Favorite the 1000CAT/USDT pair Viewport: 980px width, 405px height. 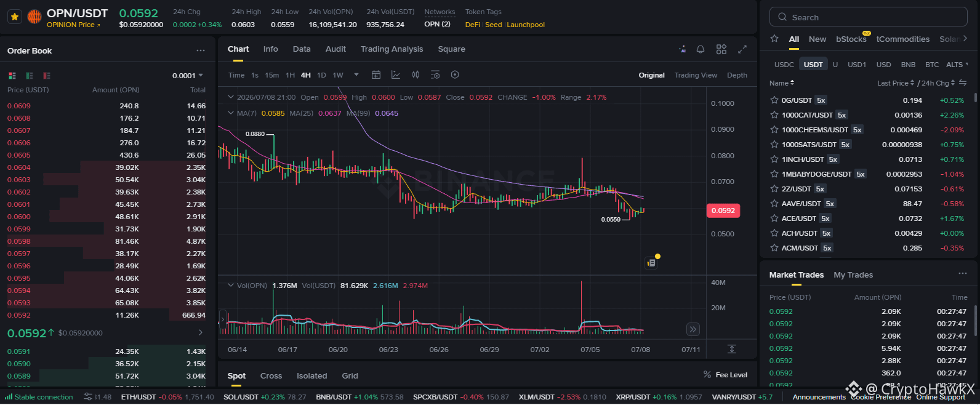(774, 114)
